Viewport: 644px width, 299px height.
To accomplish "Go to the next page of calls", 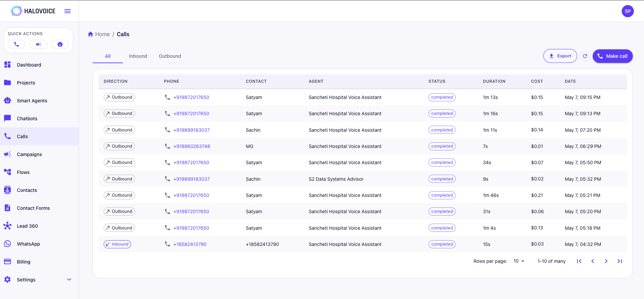I will [x=606, y=261].
